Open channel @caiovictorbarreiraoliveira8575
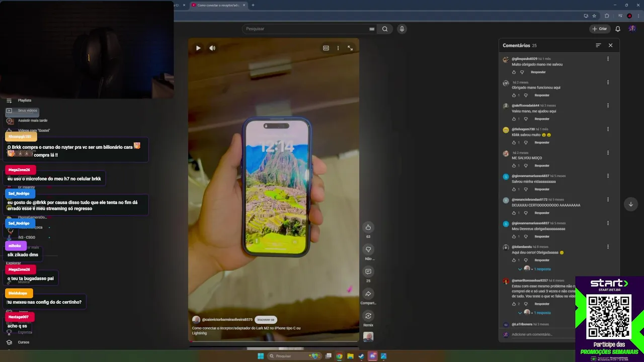Screen dimensions: 644x362 click(227, 320)
